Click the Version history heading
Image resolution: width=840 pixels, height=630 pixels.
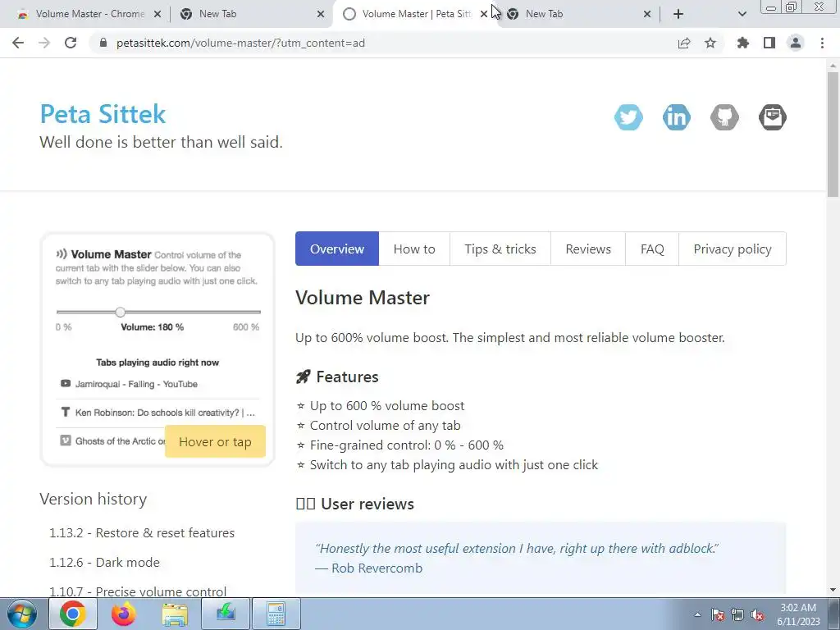point(94,499)
